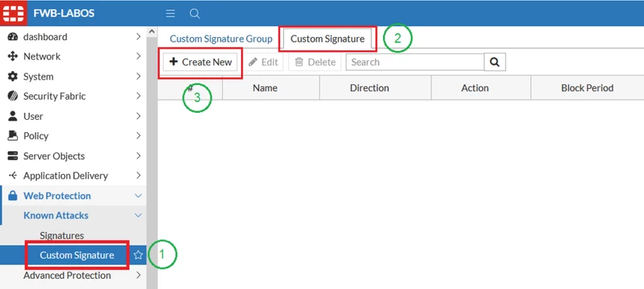This screenshot has width=644, height=289.
Task: Expand the System menu chevron
Action: click(138, 76)
